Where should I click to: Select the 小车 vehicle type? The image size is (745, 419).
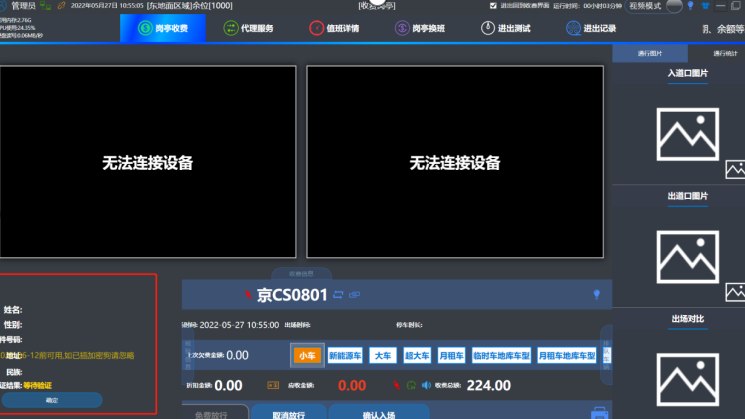click(307, 355)
